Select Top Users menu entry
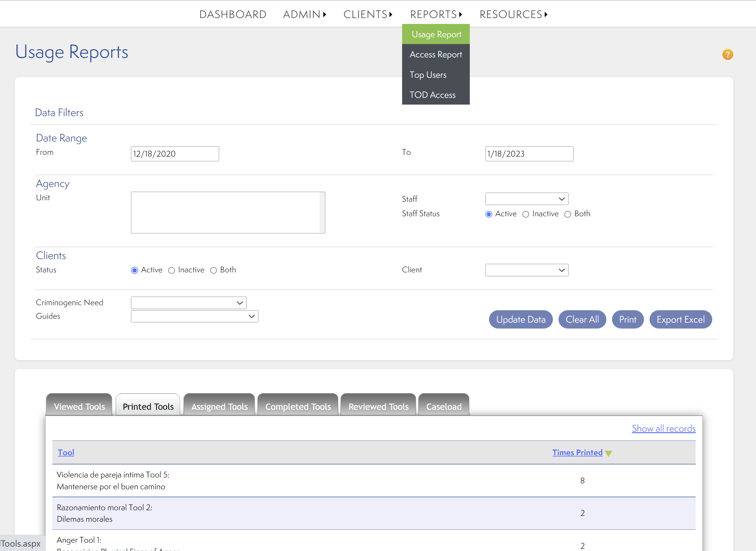The height and width of the screenshot is (551, 756). coord(428,75)
